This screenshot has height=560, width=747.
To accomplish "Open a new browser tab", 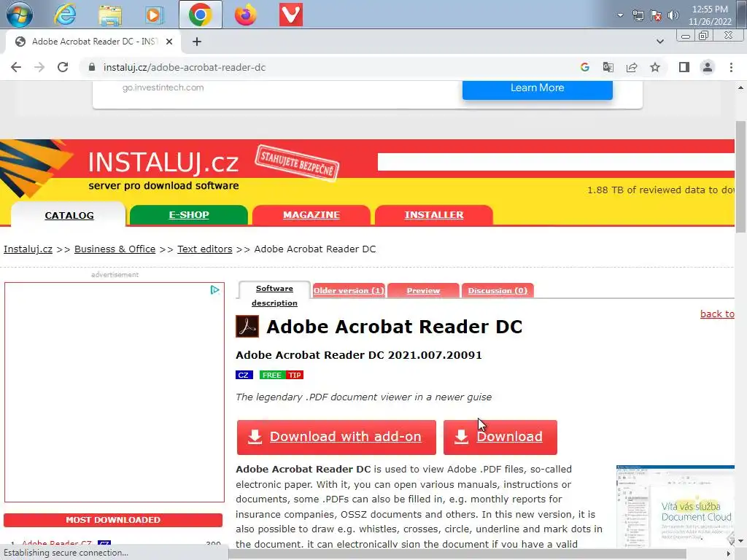I will coord(197,42).
